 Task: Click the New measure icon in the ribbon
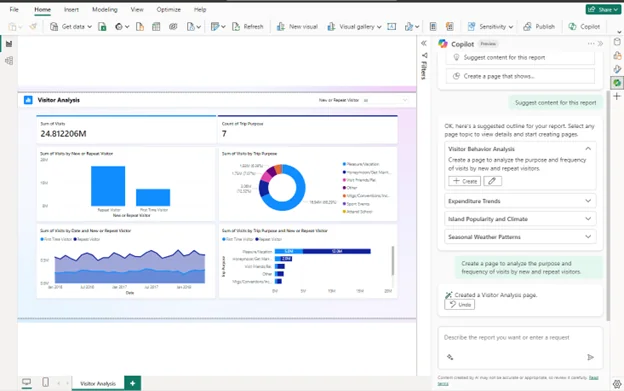433,27
